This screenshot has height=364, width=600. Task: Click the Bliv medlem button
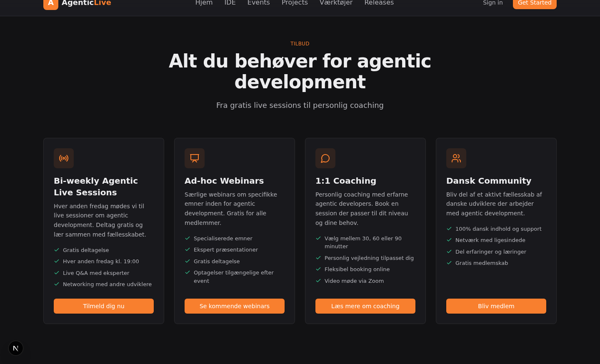(x=496, y=306)
